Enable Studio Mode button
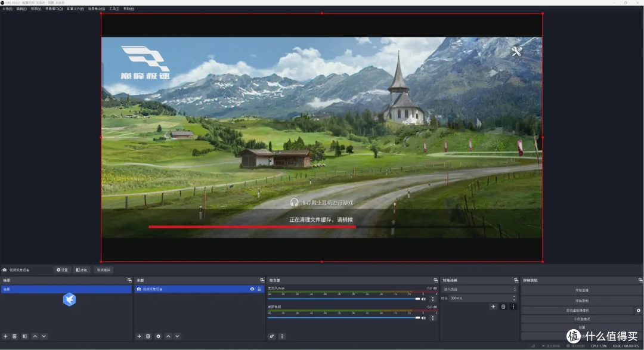 (581, 319)
